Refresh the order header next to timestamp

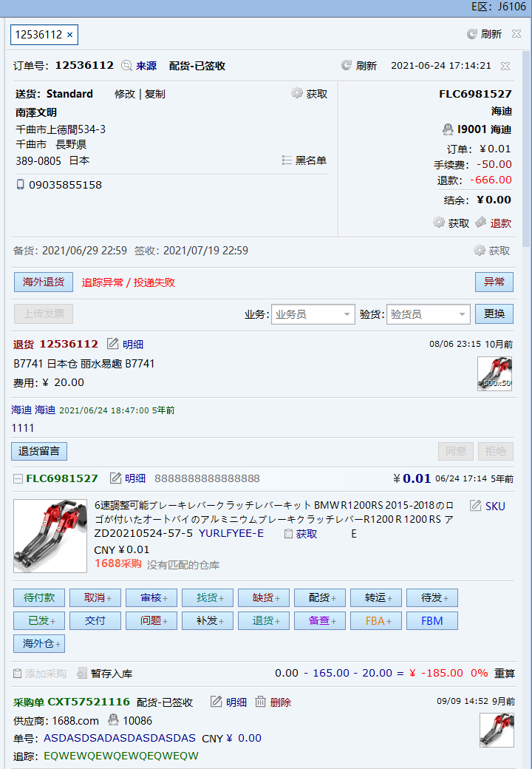pos(347,65)
